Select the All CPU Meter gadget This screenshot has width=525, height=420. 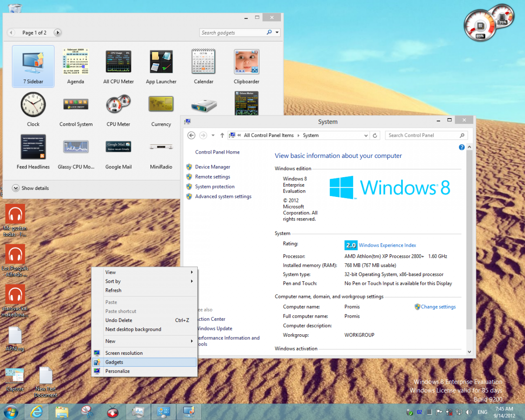118,62
